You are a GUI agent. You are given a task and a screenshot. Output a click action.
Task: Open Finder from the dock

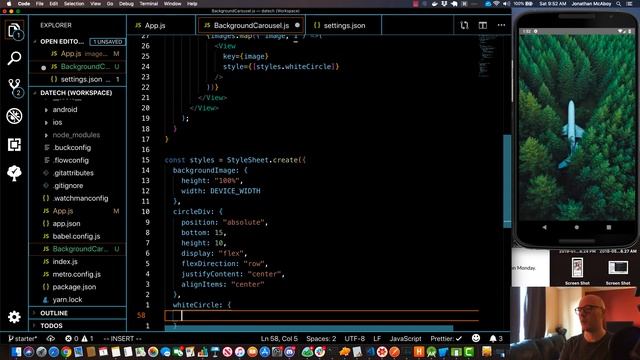tap(16, 351)
